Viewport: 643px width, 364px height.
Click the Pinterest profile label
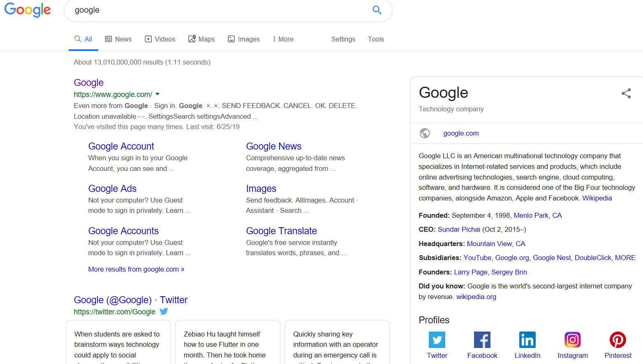tap(618, 355)
